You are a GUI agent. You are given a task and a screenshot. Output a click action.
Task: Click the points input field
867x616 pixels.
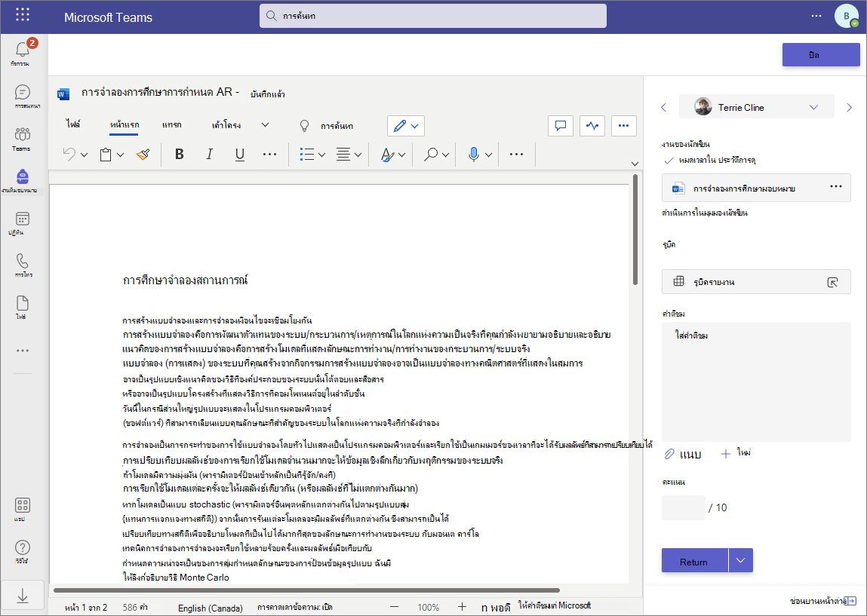coord(684,507)
